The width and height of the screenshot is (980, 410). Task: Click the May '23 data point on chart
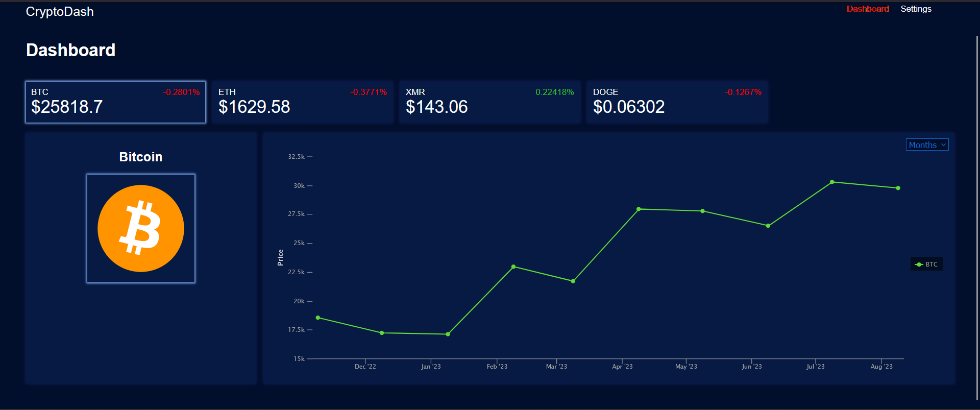point(702,211)
